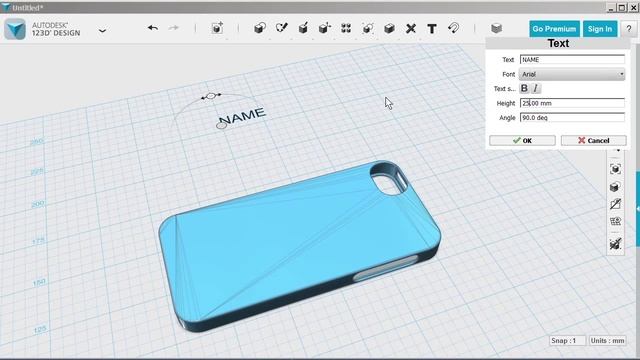Click the round move handle beside NAME text
The width and height of the screenshot is (640, 360).
(x=221, y=126)
